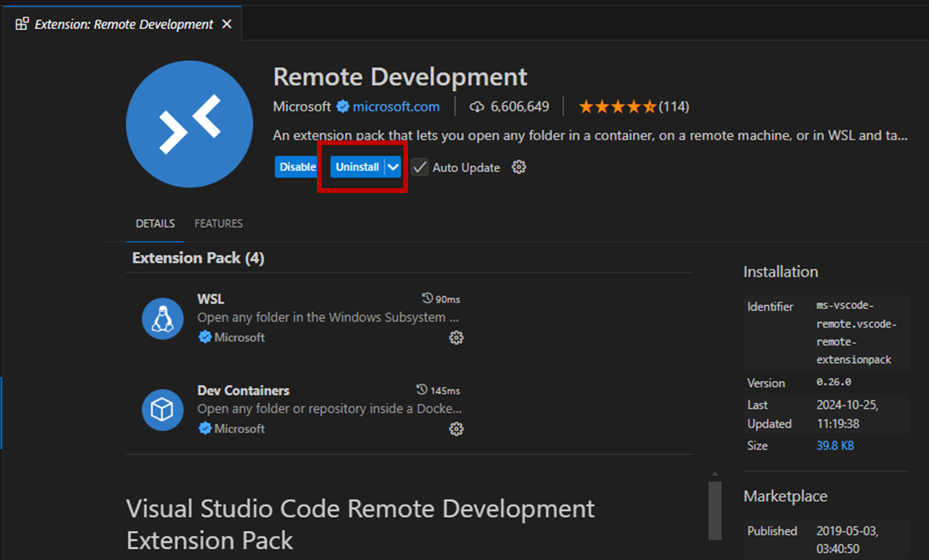Click the Uninstall button

(x=357, y=167)
